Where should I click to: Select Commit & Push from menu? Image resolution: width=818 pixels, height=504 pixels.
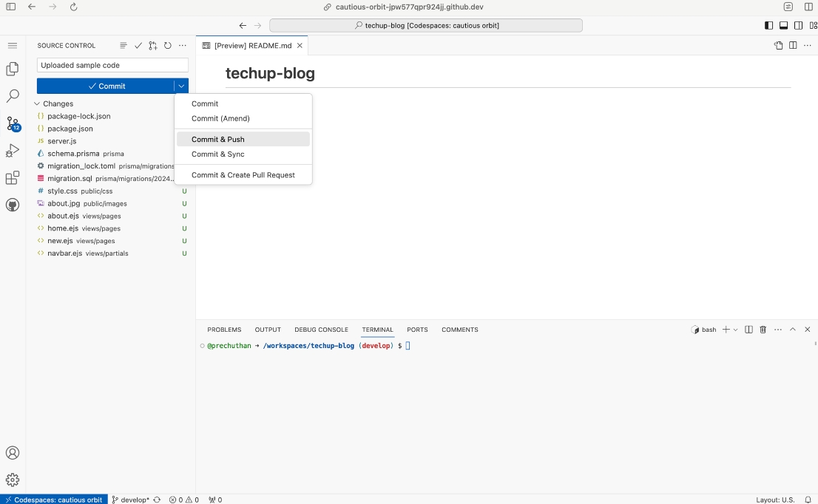[x=217, y=140]
